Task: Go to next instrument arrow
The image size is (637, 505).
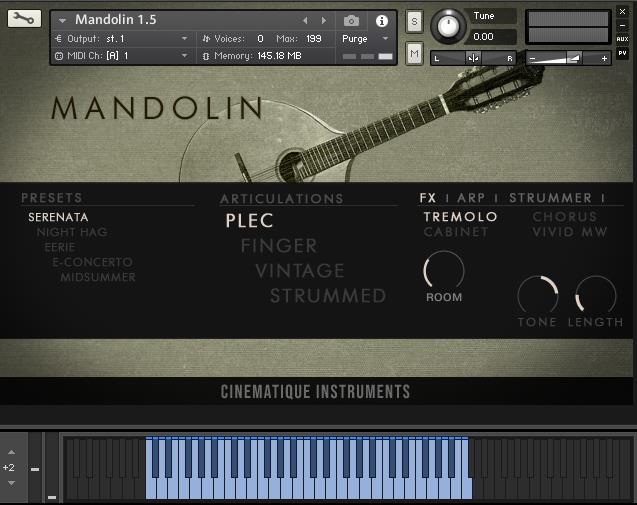Action: 324,20
